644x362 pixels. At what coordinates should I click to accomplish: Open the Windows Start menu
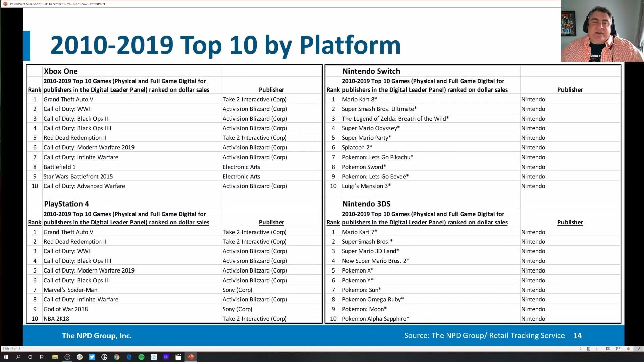point(6,357)
